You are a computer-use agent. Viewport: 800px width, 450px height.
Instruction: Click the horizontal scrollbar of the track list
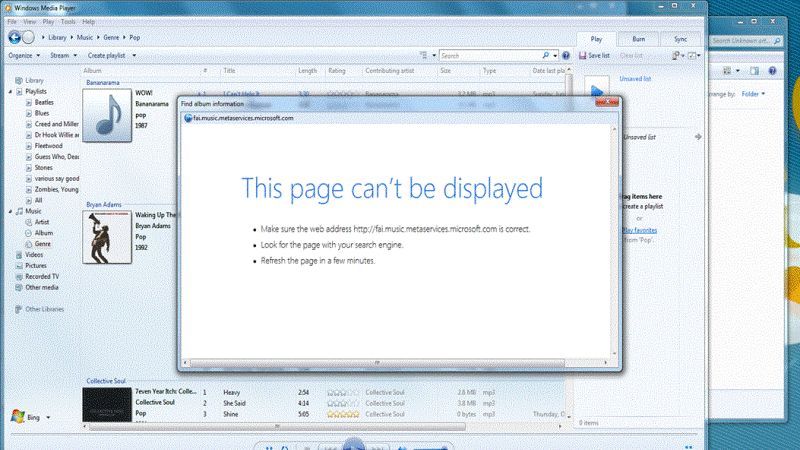point(277,427)
